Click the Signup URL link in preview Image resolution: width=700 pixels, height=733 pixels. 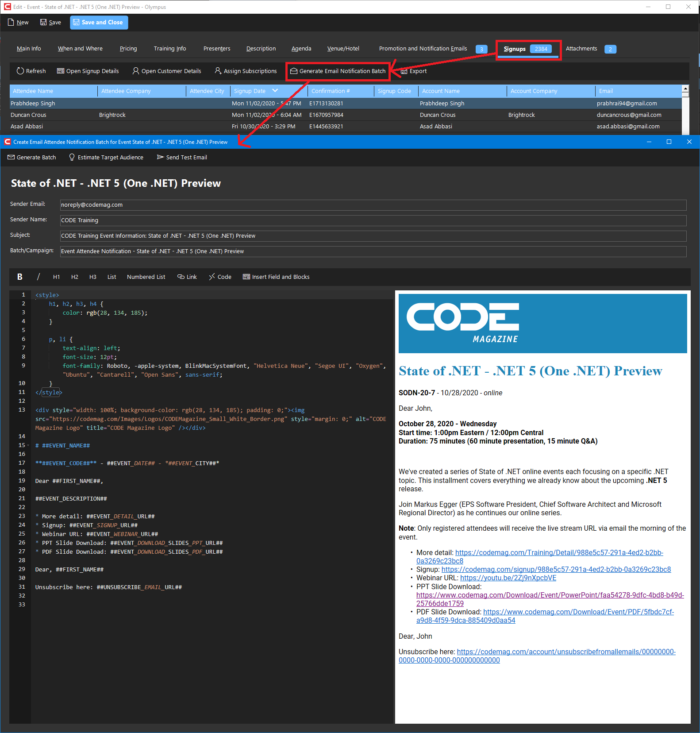coord(556,570)
